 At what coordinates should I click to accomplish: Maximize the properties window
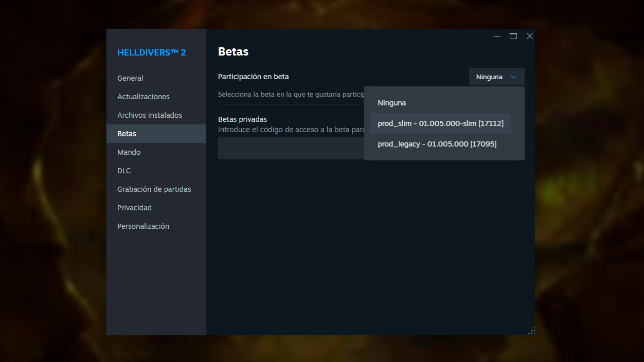(513, 36)
